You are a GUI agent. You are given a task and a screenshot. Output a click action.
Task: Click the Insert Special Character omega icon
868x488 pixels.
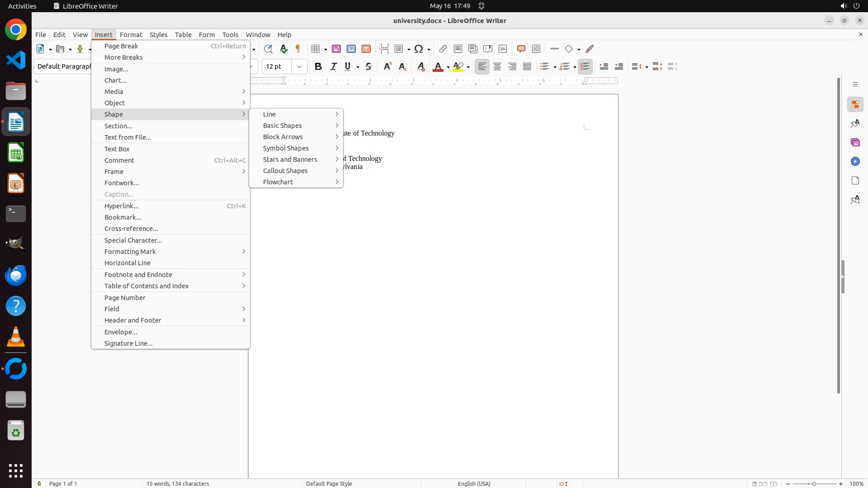pyautogui.click(x=419, y=49)
